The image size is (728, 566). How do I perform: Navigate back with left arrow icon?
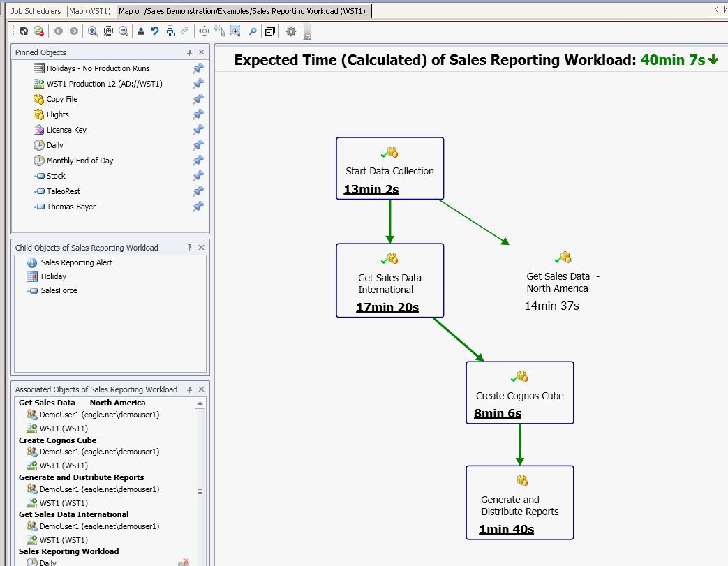point(59,31)
